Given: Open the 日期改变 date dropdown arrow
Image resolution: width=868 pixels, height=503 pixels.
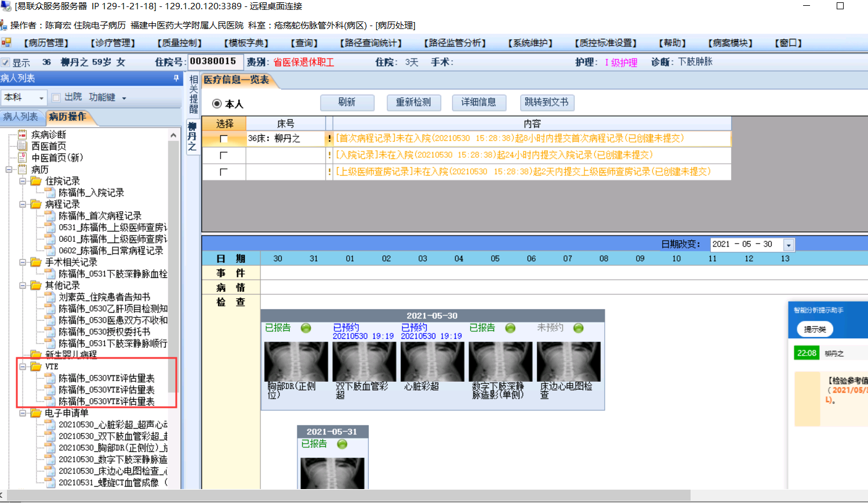Looking at the screenshot, I should (789, 245).
